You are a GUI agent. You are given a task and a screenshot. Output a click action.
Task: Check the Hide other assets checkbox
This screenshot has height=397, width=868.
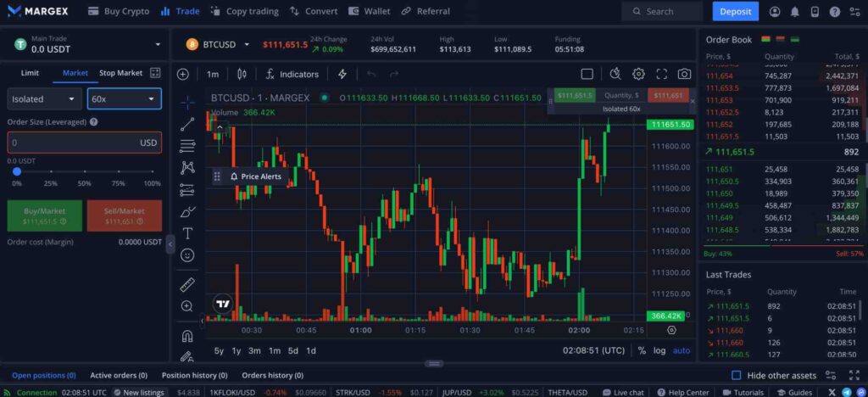pyautogui.click(x=737, y=376)
